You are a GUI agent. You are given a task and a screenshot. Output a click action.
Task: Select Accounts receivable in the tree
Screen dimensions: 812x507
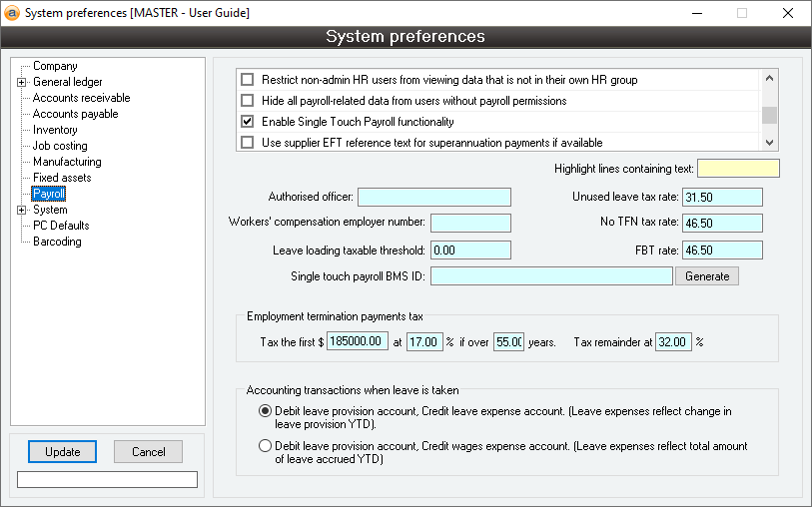[x=81, y=98]
